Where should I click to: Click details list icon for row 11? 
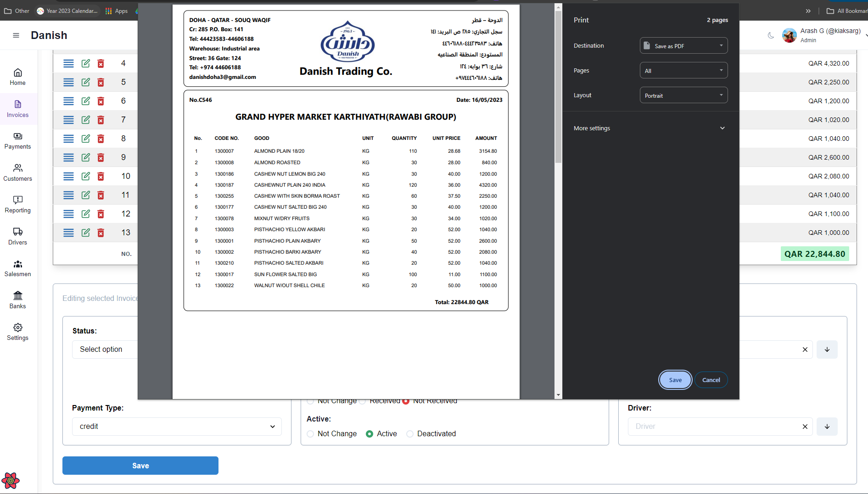tap(68, 195)
